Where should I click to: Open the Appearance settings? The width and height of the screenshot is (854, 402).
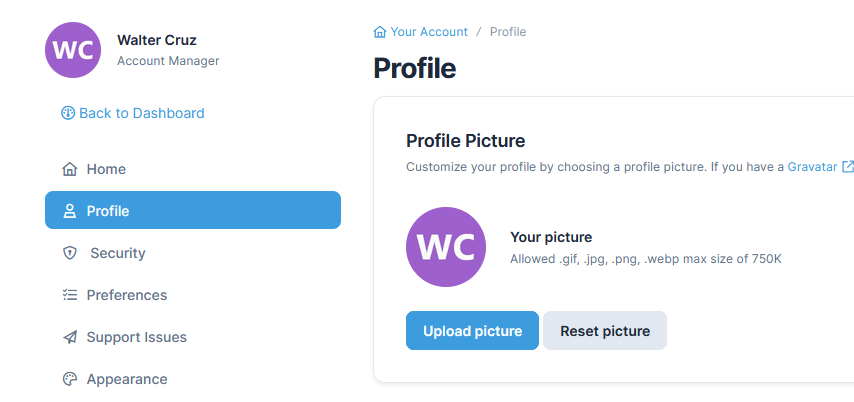click(127, 379)
